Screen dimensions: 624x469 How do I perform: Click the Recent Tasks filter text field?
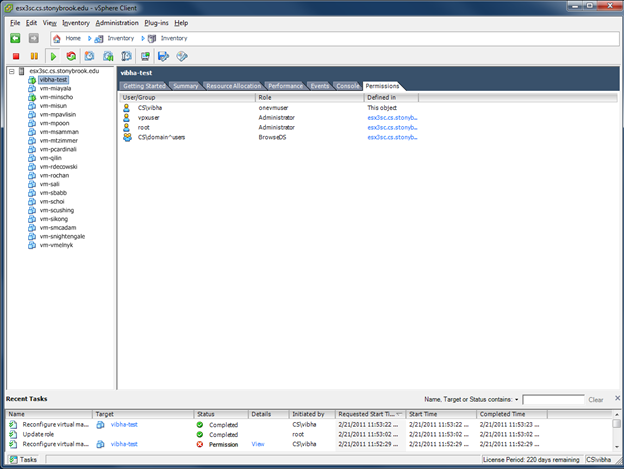click(553, 399)
